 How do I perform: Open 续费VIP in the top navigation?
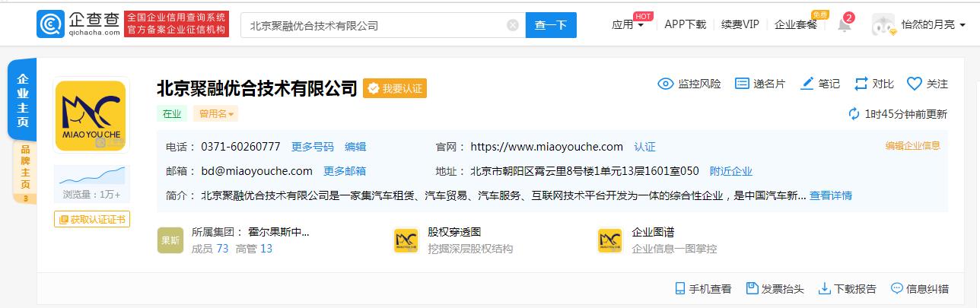point(740,24)
